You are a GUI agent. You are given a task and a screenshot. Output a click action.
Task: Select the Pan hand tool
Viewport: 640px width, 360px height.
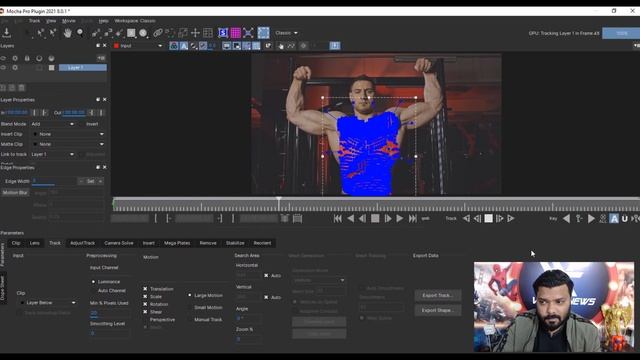coord(67,33)
